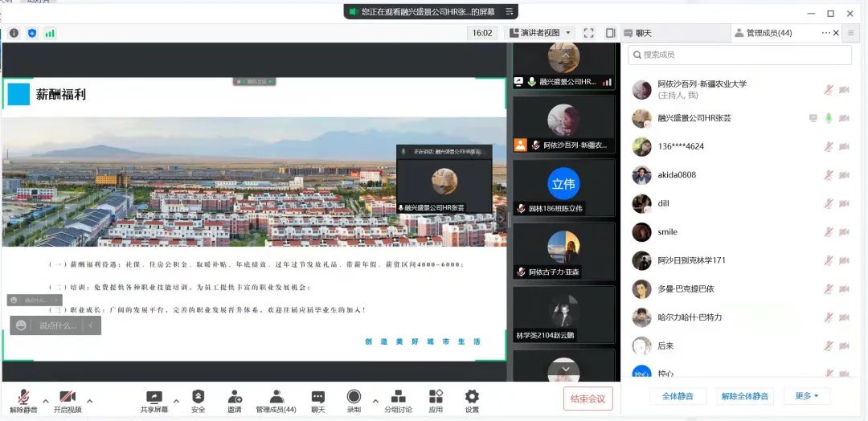The height and width of the screenshot is (421, 868).
Task: Show meeting info via the top-left info icon
Action: tap(14, 33)
